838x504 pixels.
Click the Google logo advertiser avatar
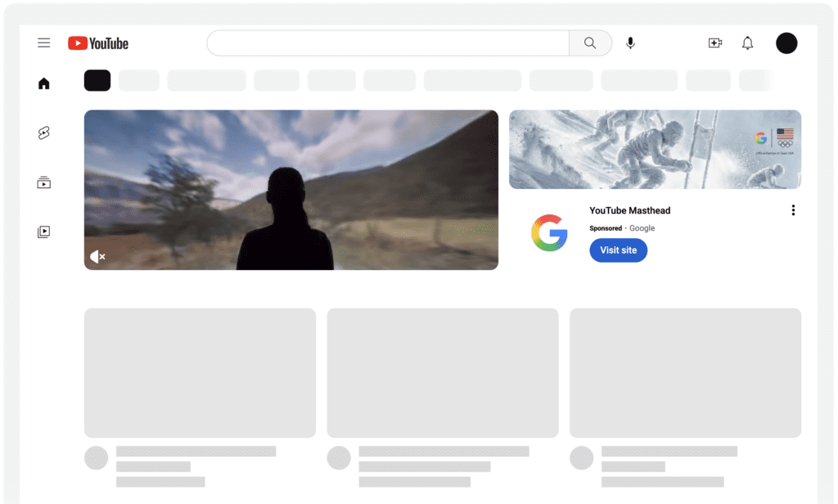click(549, 232)
